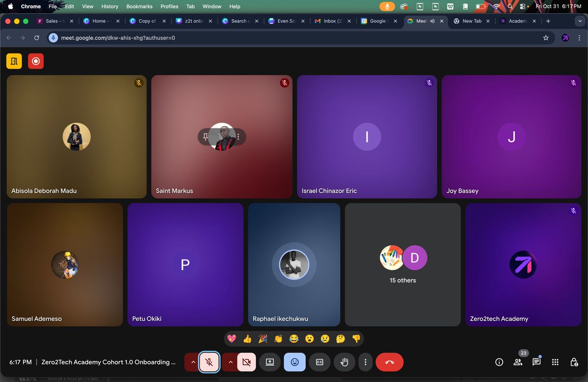
Task: Switch to the New Tab browser tab
Action: tap(470, 21)
